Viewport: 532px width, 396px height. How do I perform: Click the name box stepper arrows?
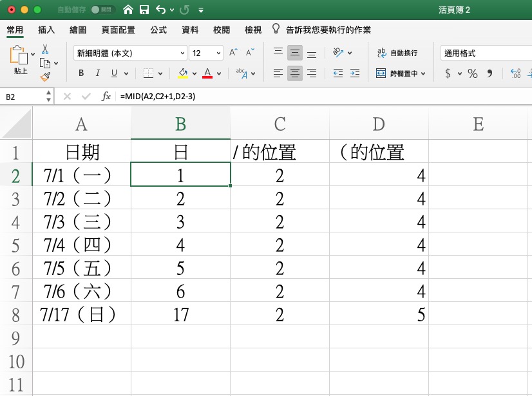(49, 97)
